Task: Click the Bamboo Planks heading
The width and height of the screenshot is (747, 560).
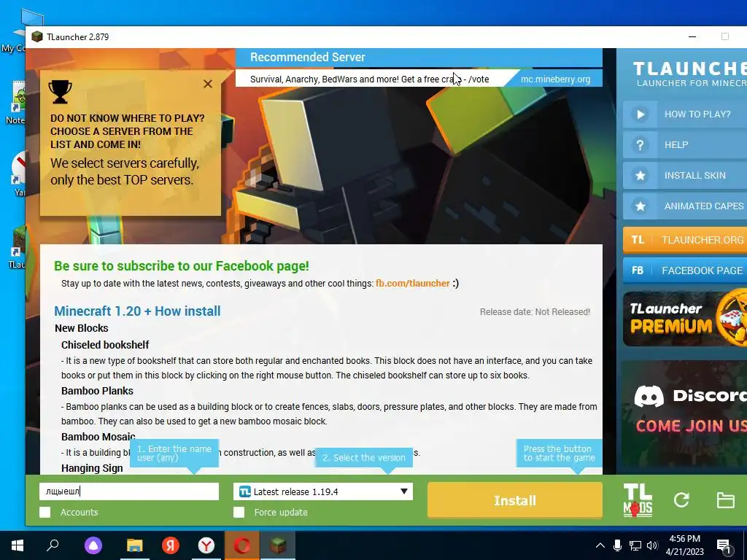Action: [x=97, y=391]
